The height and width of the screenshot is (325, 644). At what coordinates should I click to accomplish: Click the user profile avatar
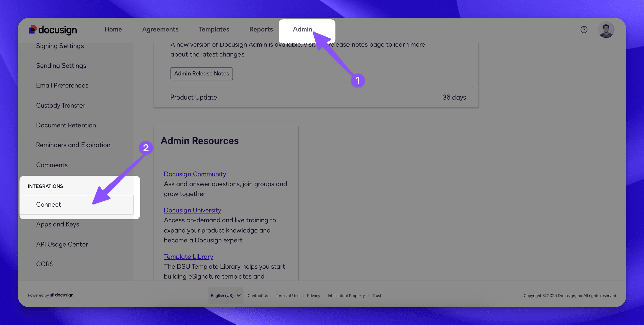click(x=606, y=29)
